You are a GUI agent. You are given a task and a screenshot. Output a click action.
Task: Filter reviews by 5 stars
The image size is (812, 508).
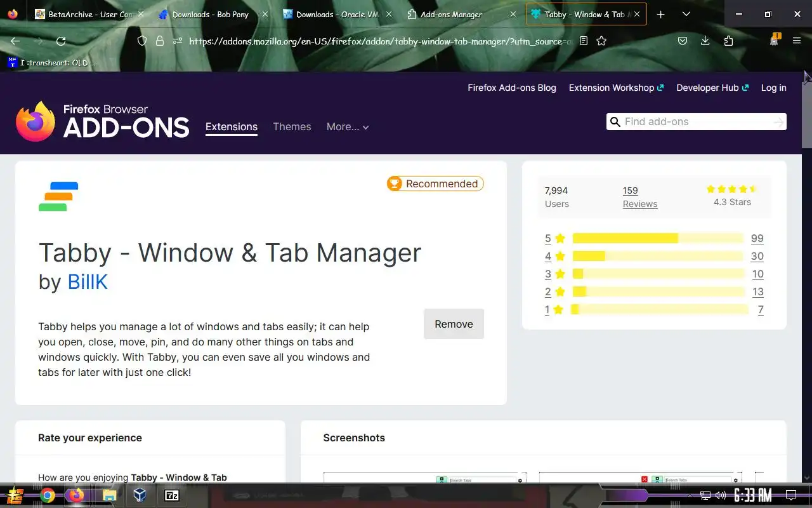tap(554, 239)
